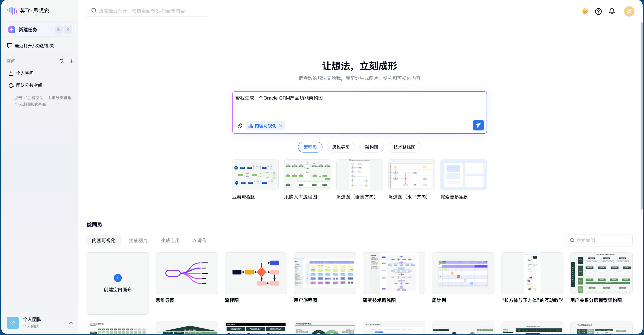Open 泳道图（垂直方向）thumbnail
The image size is (644, 335).
(359, 175)
